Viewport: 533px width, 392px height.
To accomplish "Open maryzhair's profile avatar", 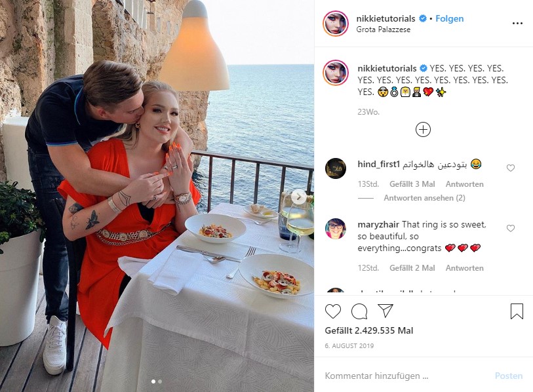I will pos(336,229).
